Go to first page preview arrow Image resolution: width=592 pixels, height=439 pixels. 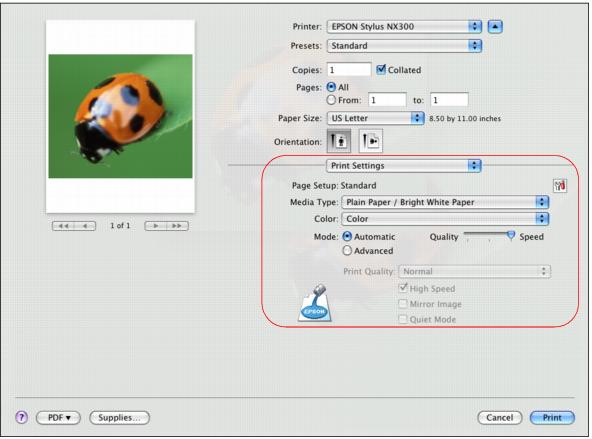[63, 226]
